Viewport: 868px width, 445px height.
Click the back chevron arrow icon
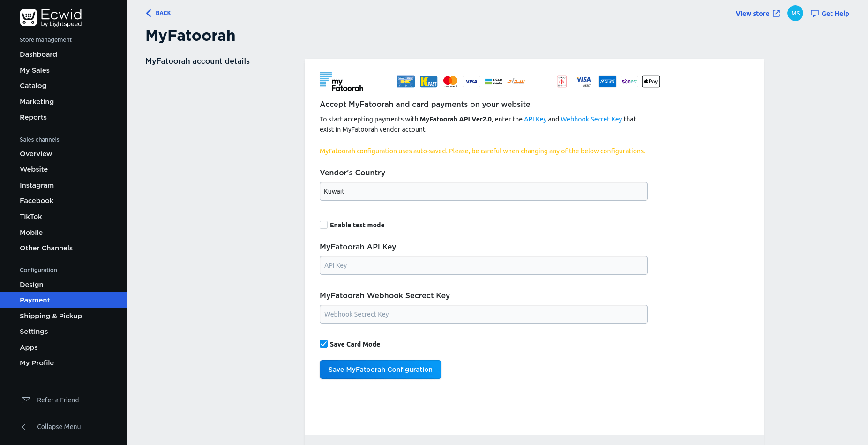(149, 13)
